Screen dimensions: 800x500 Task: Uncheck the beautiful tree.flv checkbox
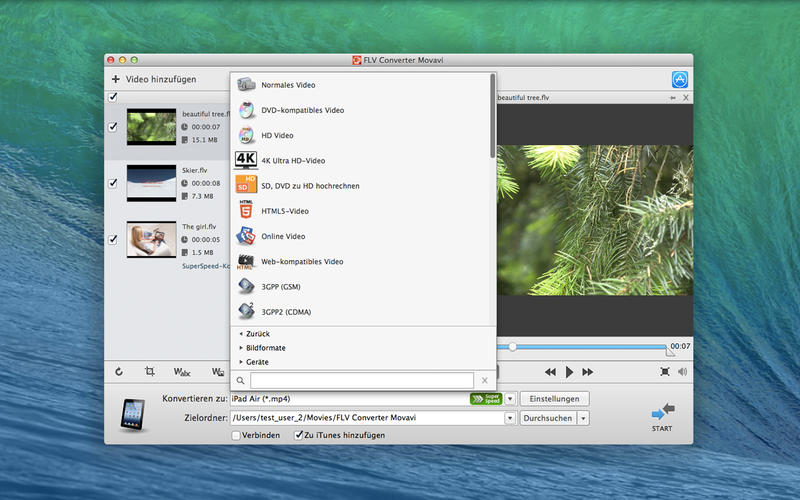(113, 127)
